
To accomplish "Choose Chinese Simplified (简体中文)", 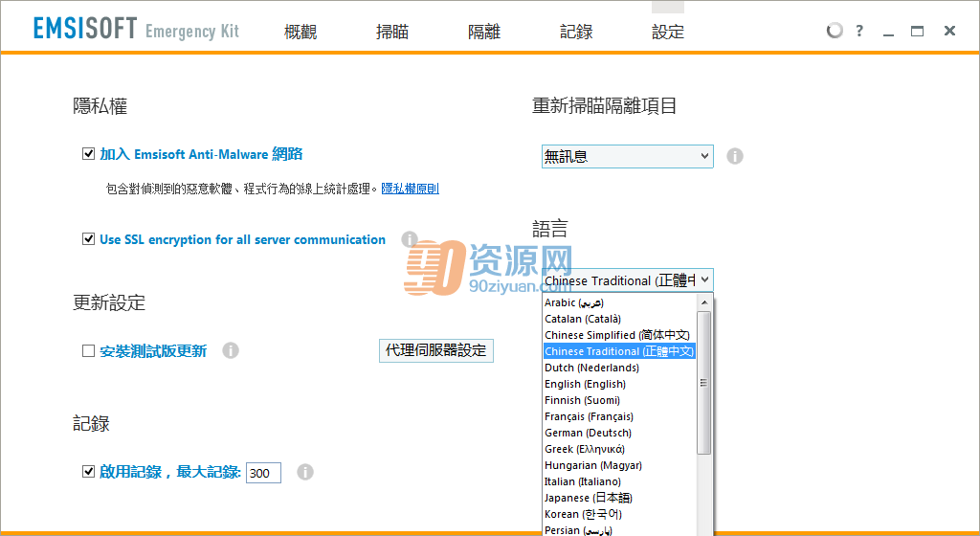I will click(x=619, y=335).
